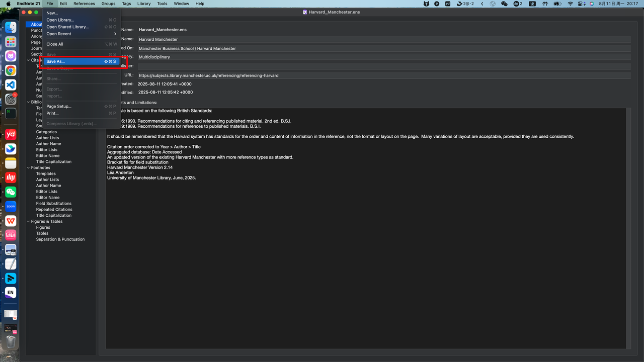Viewport: 644px width, 362px height.
Task: Click the EndNote EN dock icon
Action: 11,292
